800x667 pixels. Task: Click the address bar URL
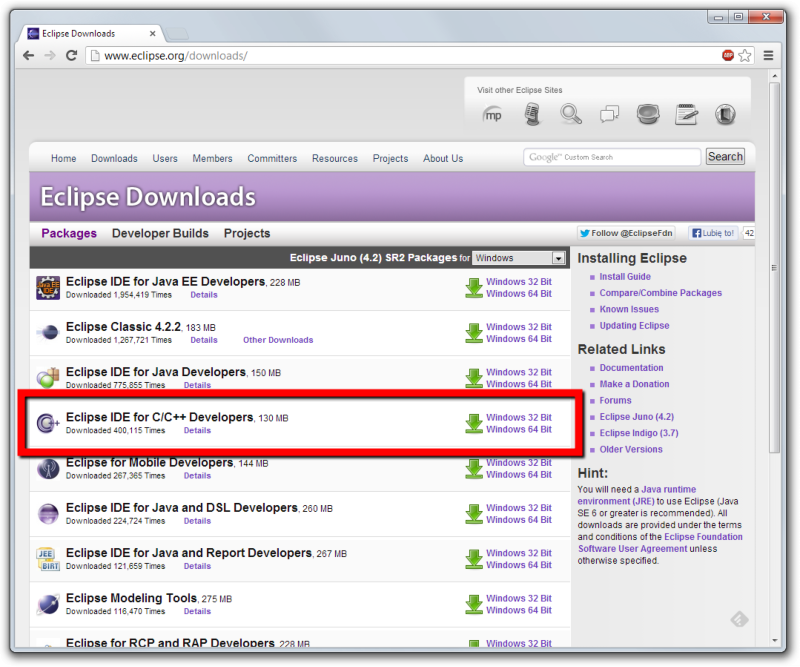176,56
